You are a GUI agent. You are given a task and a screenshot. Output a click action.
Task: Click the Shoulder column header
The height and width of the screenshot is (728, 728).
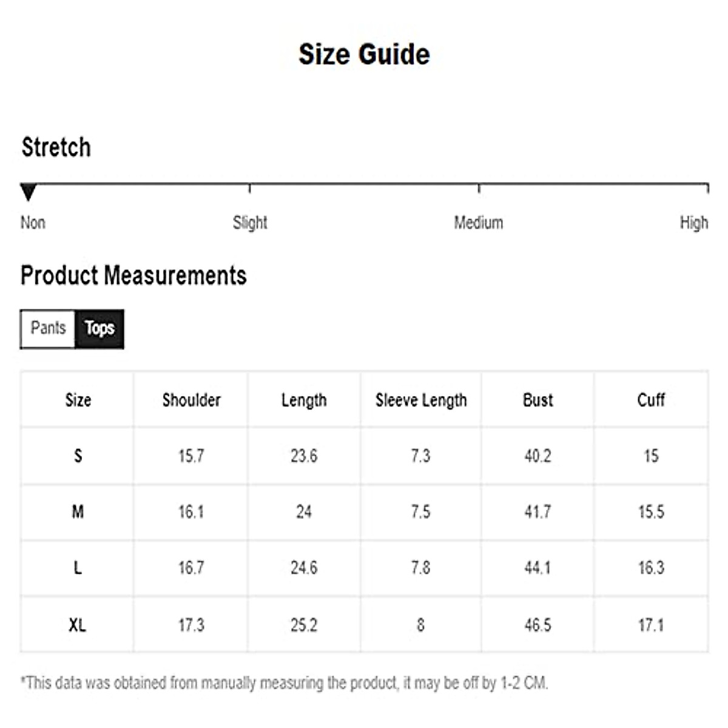tap(191, 400)
